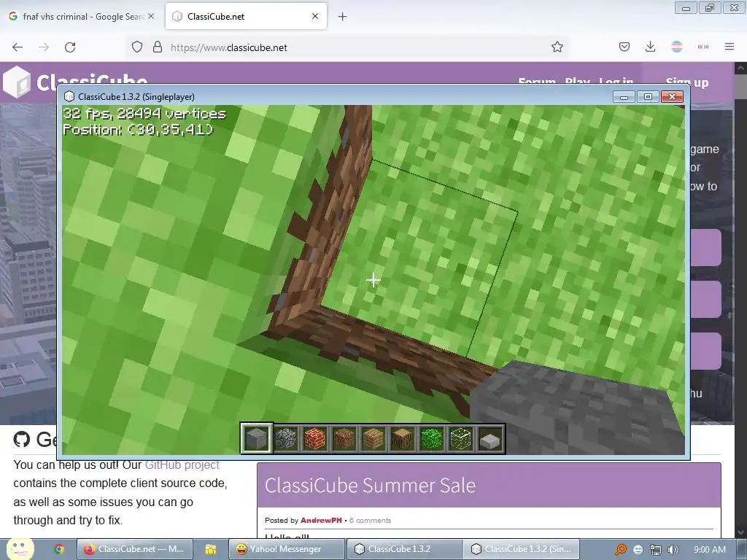Close the ClassiCube.net tab
Screen dimensions: 747x560
point(315,16)
